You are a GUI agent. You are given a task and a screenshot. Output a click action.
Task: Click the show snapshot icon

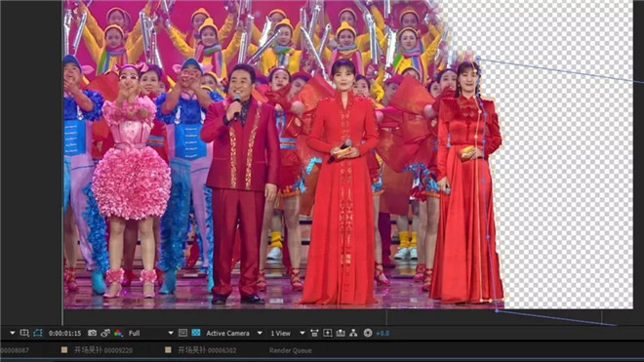tap(105, 334)
